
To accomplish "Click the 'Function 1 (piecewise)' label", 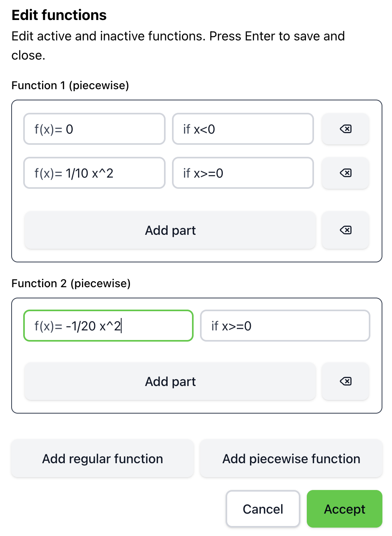I will point(70,85).
